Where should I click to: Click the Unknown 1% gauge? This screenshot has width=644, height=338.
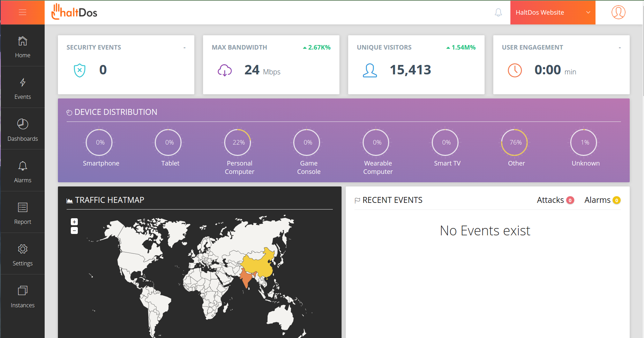(584, 142)
